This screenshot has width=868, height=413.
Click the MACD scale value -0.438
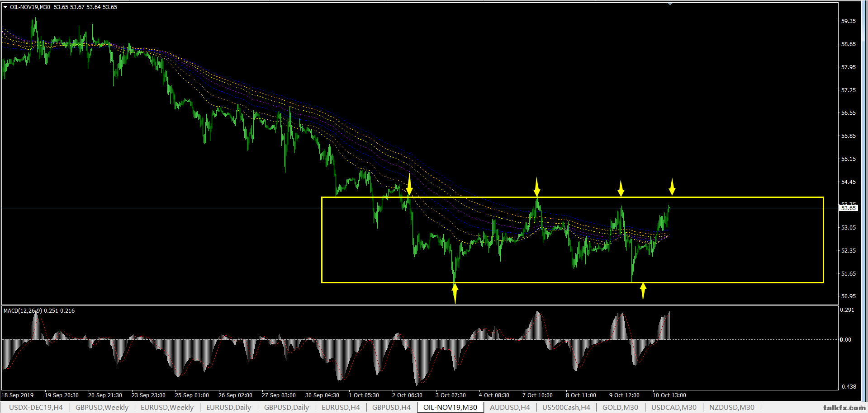click(x=848, y=387)
